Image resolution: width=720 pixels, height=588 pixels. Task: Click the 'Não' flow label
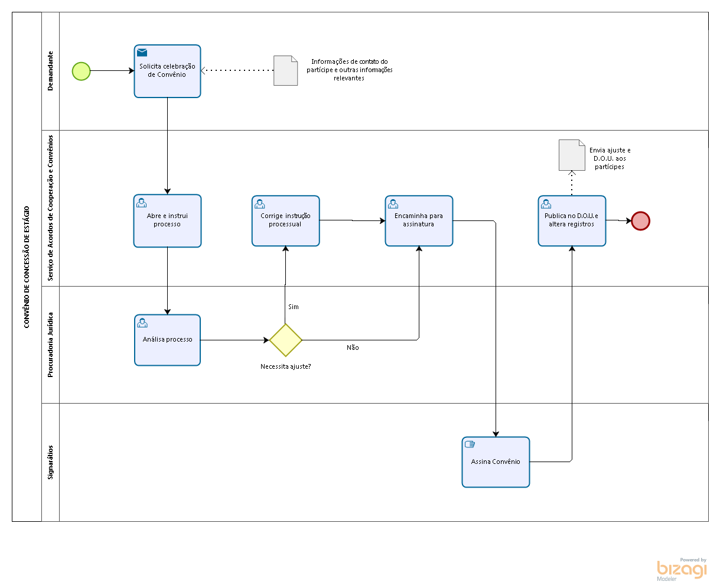pos(353,347)
